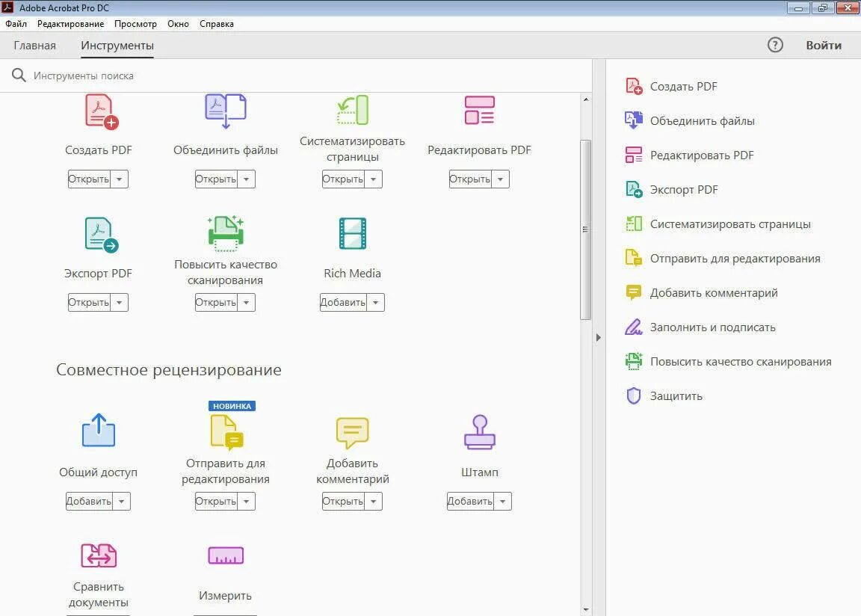The width and height of the screenshot is (861, 616).
Task: Expand dropdown arrow under Систематизировать страницы
Action: coord(374,179)
